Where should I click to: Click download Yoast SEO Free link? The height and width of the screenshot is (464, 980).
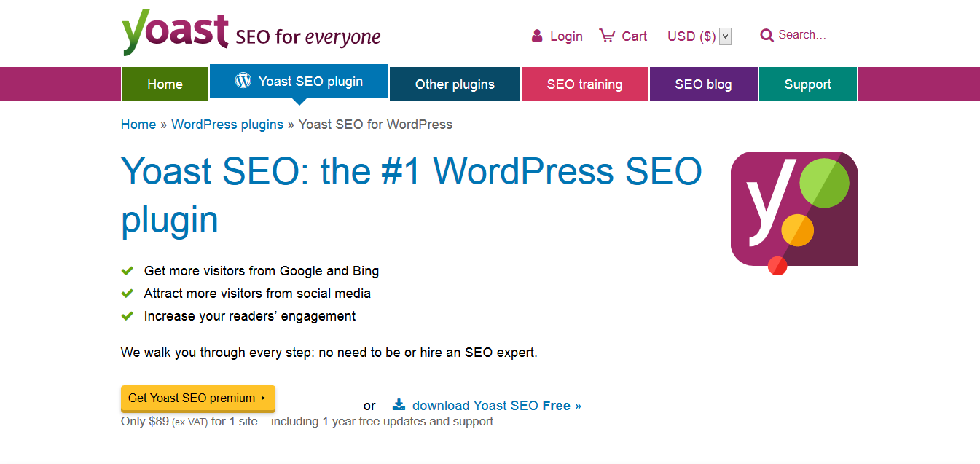pos(497,406)
